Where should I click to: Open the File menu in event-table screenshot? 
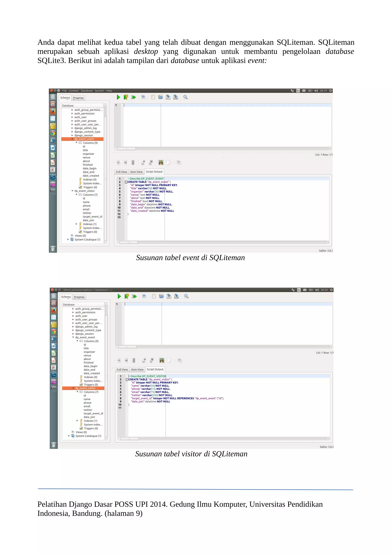[64, 91]
